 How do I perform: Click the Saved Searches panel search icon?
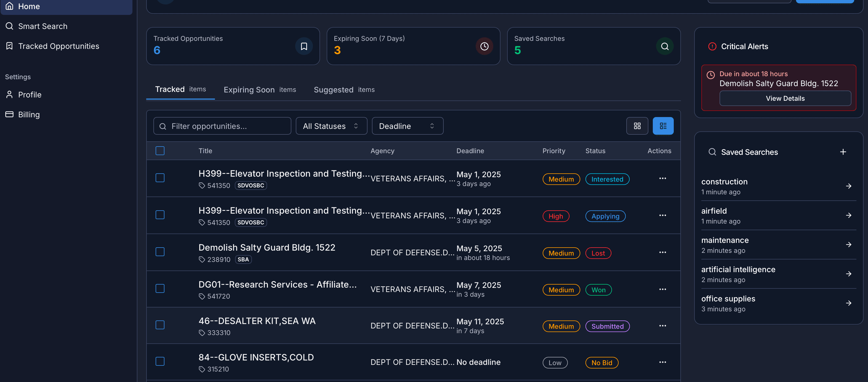coord(712,152)
